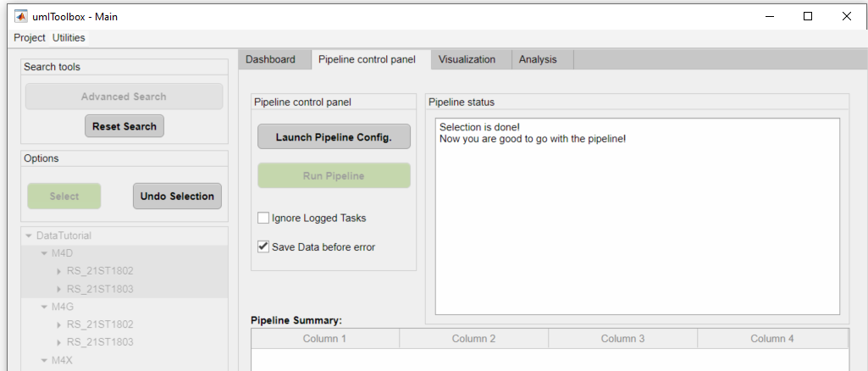Enable the Ignore Logged Tasks checkbox
The width and height of the screenshot is (868, 371).
pos(264,218)
